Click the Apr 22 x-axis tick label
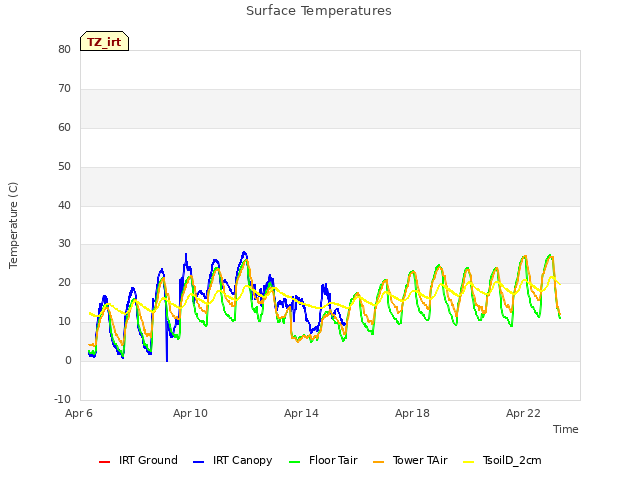Image resolution: width=640 pixels, height=480 pixels. coord(523,413)
